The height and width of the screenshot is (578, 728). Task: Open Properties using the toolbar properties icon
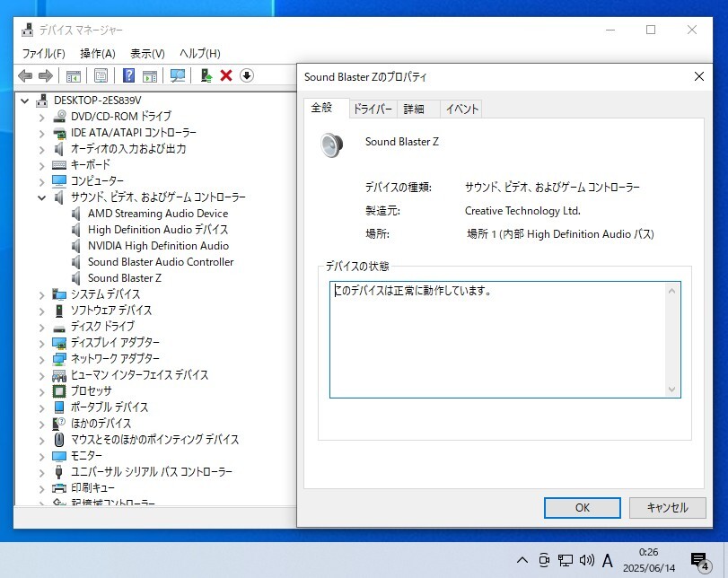pyautogui.click(x=101, y=75)
